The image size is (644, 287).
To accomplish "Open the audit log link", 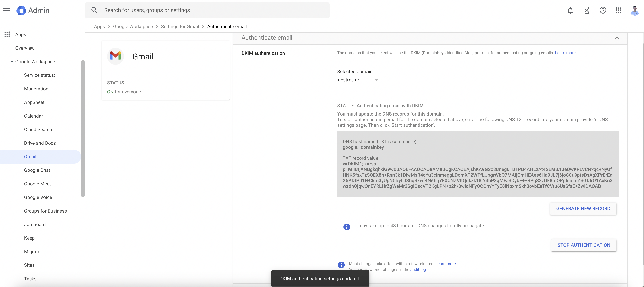I will (x=418, y=270).
